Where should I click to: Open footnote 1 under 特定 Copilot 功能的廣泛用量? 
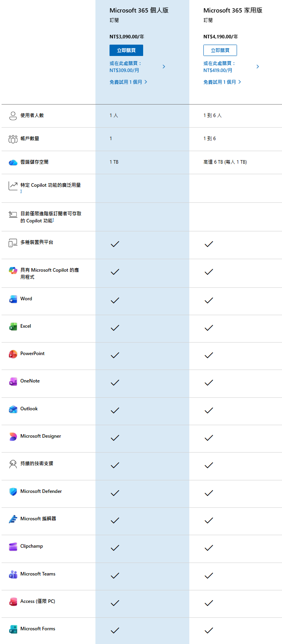[21, 191]
